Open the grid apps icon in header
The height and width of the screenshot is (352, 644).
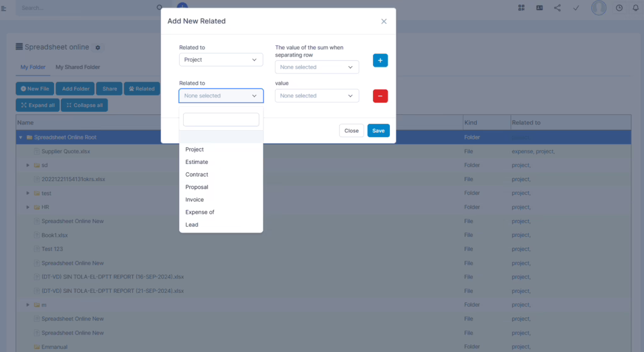click(521, 8)
